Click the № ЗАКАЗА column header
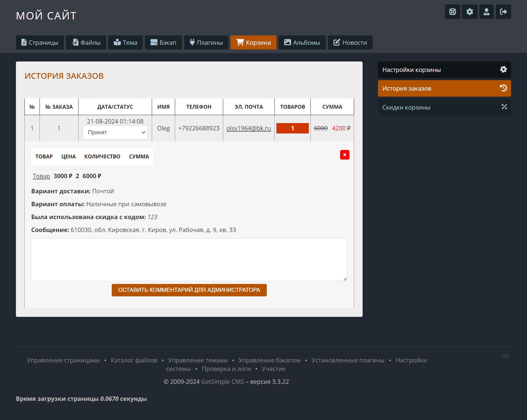Image resolution: width=527 pixels, height=420 pixels. [59, 107]
